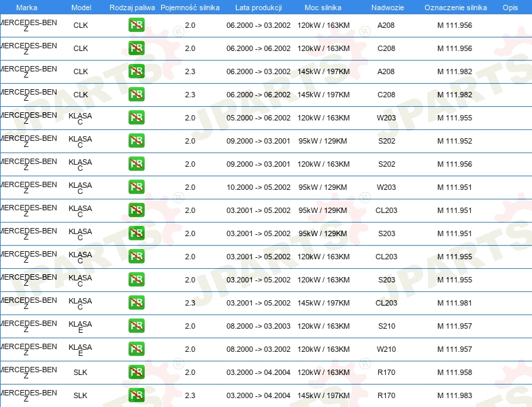Click the Rodzaj paliwa column header
Viewport: 532px width, 407px height.
point(132,7)
